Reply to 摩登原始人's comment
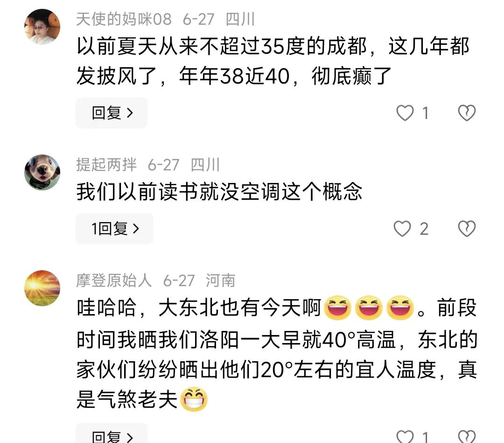This screenshot has height=443, width=504. click(112, 434)
